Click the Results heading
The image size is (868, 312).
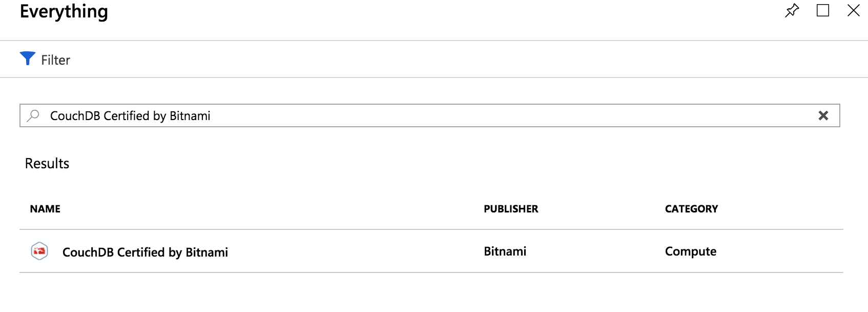[x=47, y=163]
